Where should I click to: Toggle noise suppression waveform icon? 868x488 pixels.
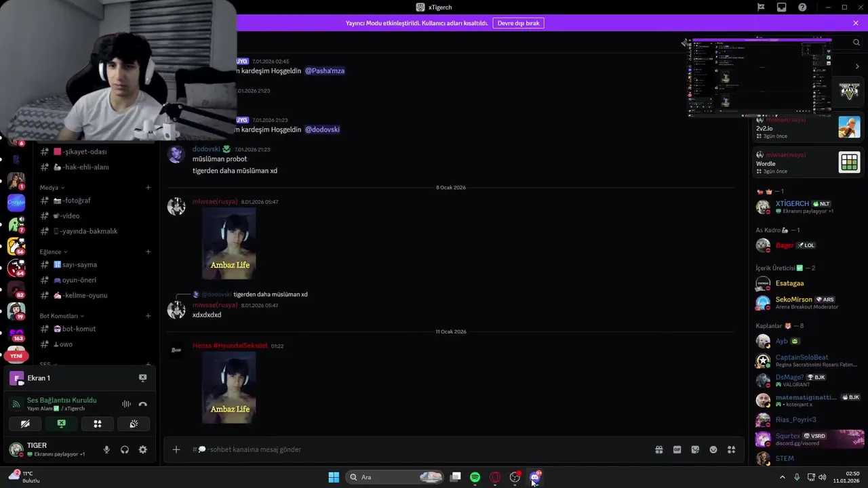pos(126,404)
